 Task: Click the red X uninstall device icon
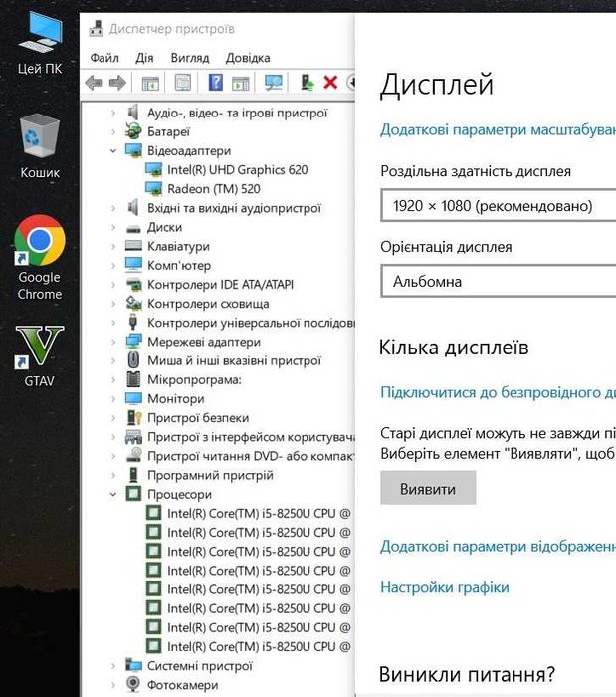(x=330, y=83)
